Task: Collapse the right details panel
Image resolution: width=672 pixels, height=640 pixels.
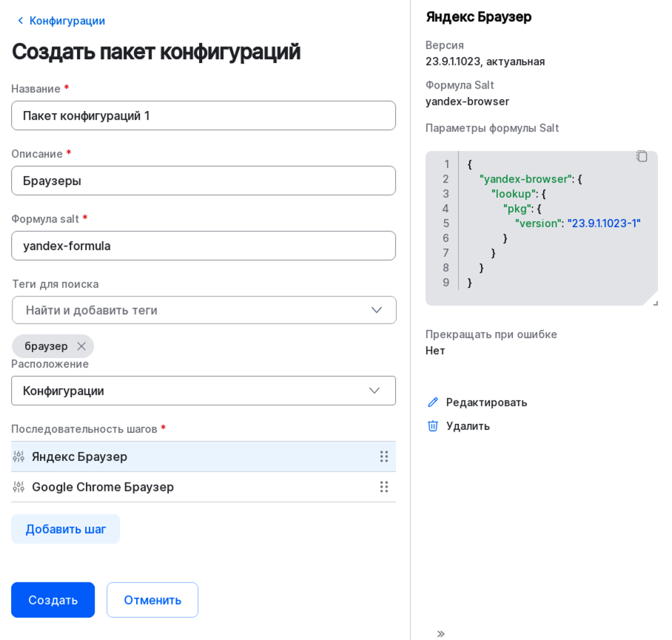Action: point(440,633)
